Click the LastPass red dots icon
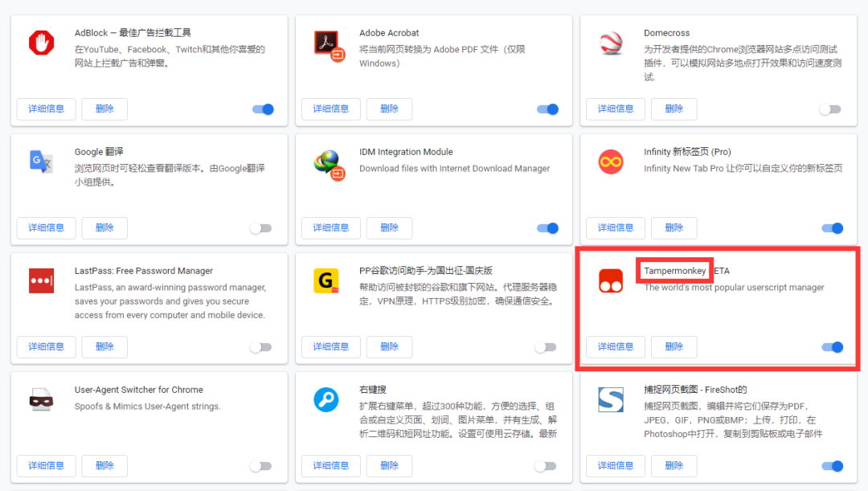Image resolution: width=868 pixels, height=491 pixels. (42, 280)
